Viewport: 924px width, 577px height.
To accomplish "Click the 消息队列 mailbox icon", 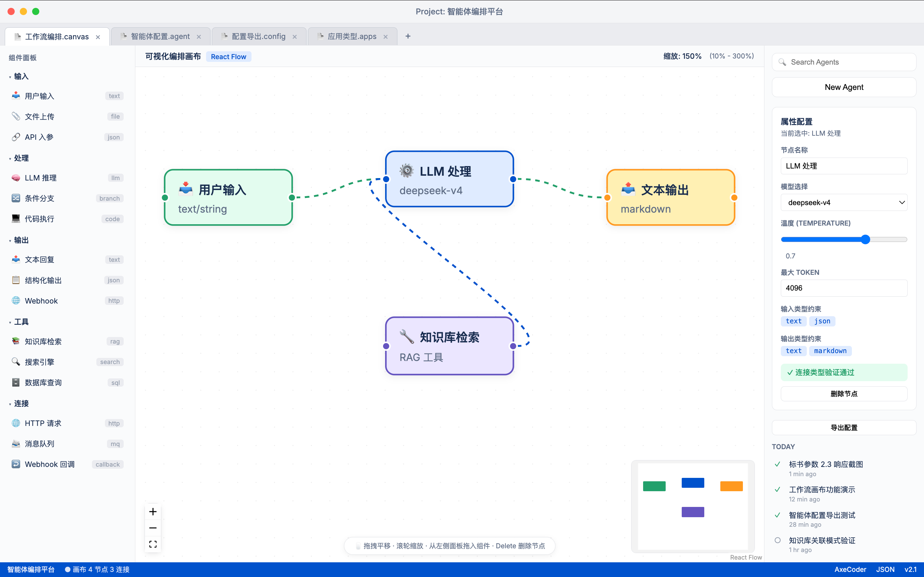I will [x=16, y=444].
